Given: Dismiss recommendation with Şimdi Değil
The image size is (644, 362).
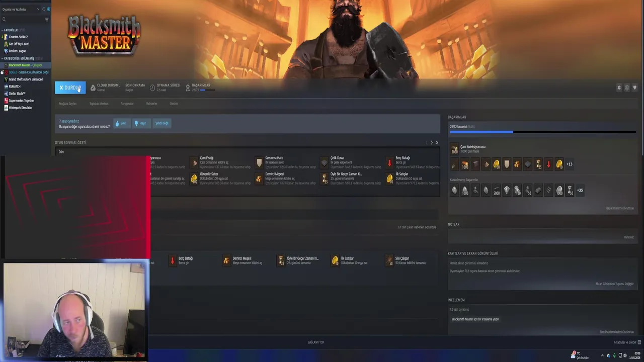Looking at the screenshot, I should 162,123.
